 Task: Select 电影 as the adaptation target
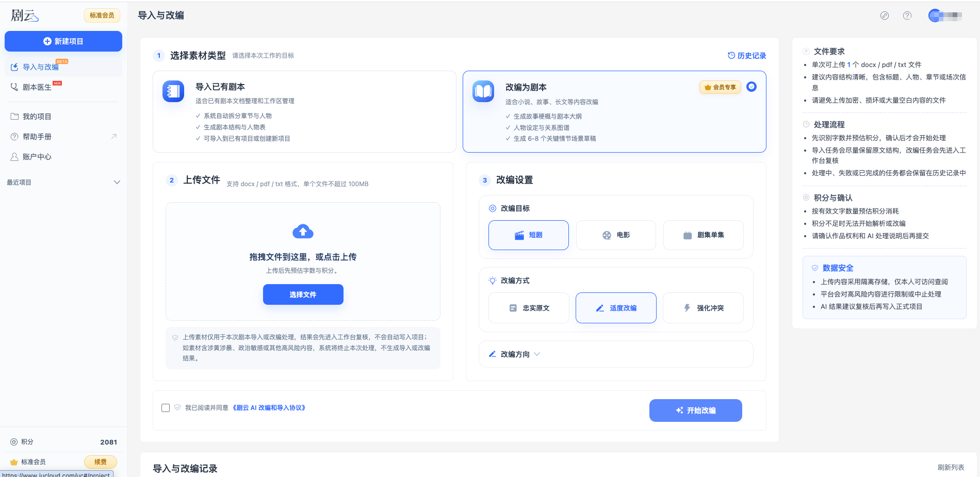pos(616,235)
